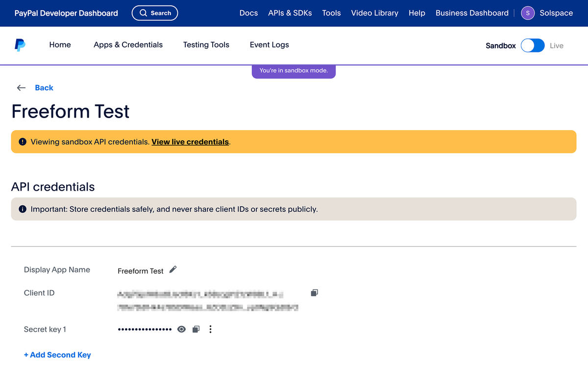
Task: Open the Secret key 1 three-dot menu
Action: (x=210, y=329)
